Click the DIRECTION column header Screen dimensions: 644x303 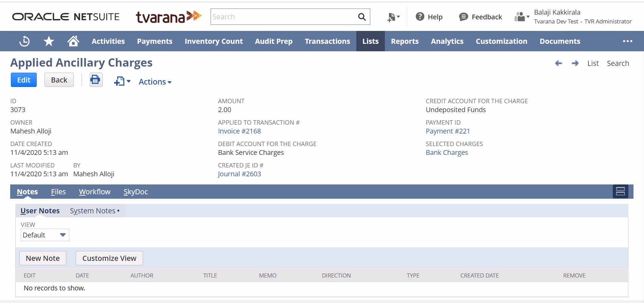[x=336, y=275]
